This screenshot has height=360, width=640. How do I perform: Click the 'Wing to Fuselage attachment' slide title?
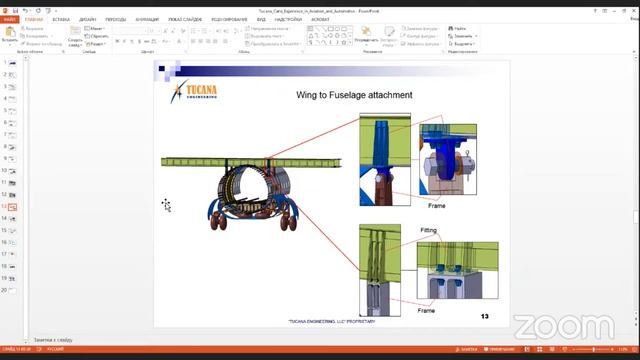(x=354, y=95)
